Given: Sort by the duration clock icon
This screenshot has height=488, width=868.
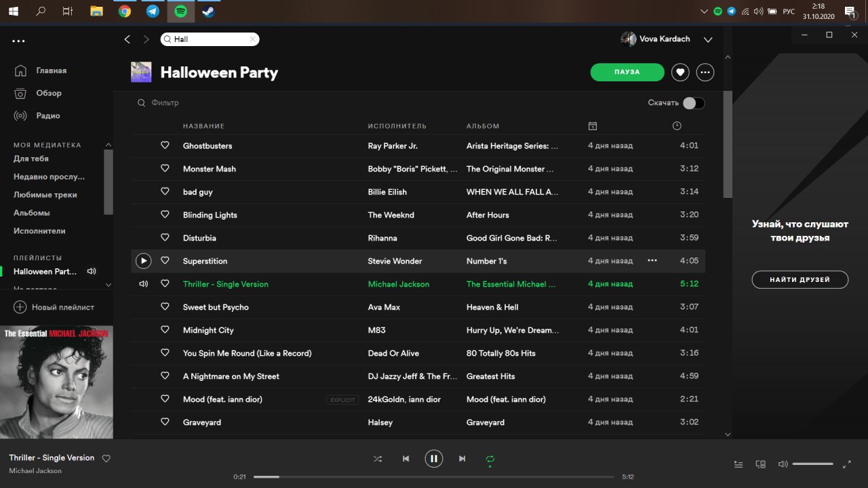Looking at the screenshot, I should click(677, 126).
